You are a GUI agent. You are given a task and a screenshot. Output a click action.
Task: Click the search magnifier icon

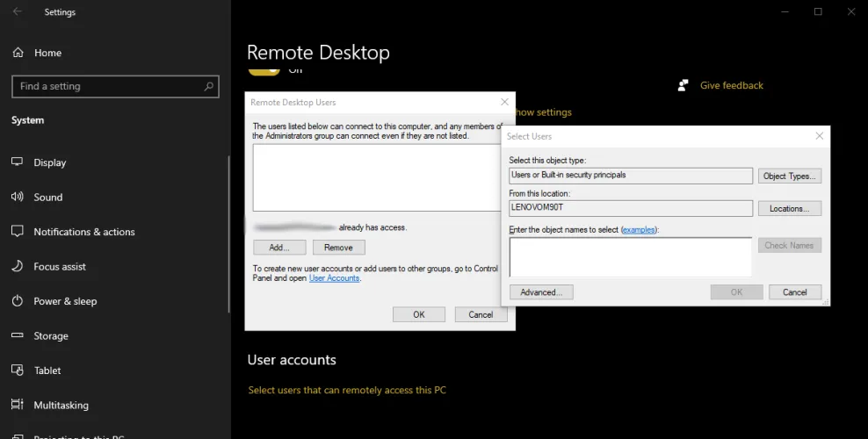[209, 86]
